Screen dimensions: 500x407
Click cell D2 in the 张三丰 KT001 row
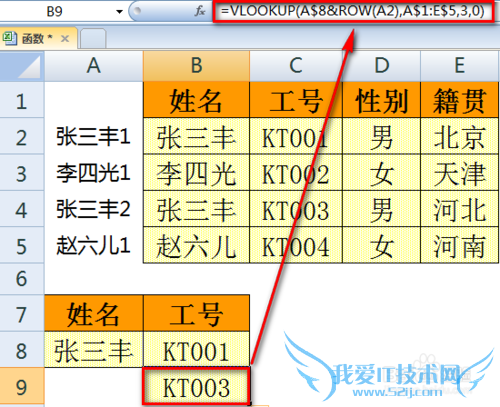pos(381,136)
